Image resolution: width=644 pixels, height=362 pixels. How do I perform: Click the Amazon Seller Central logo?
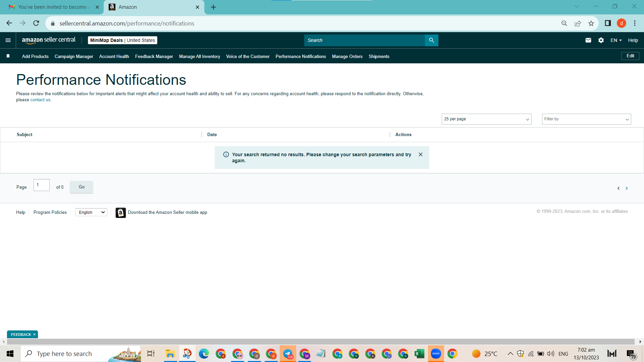click(49, 40)
